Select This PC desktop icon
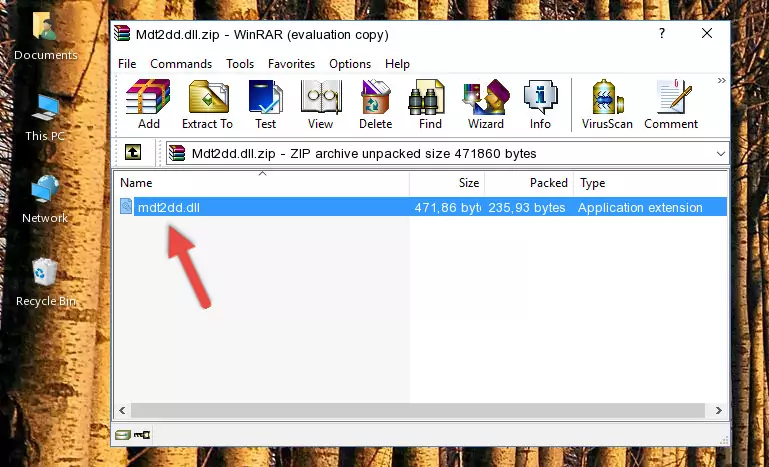This screenshot has height=467, width=769. click(45, 118)
